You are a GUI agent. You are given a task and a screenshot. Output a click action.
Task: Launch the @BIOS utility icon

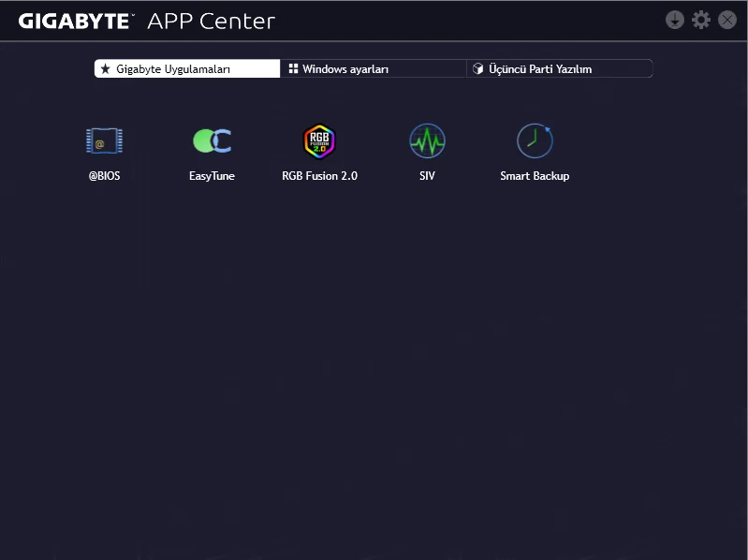click(x=104, y=140)
